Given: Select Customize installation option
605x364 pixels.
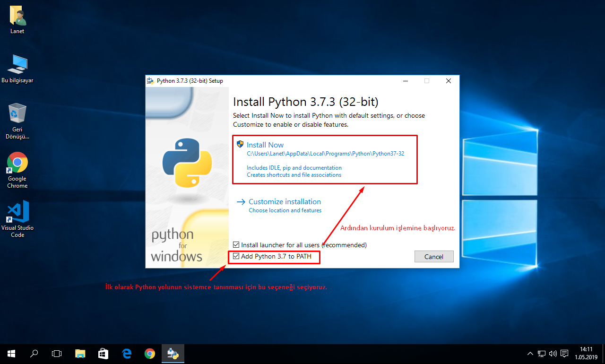Looking at the screenshot, I should tap(285, 201).
